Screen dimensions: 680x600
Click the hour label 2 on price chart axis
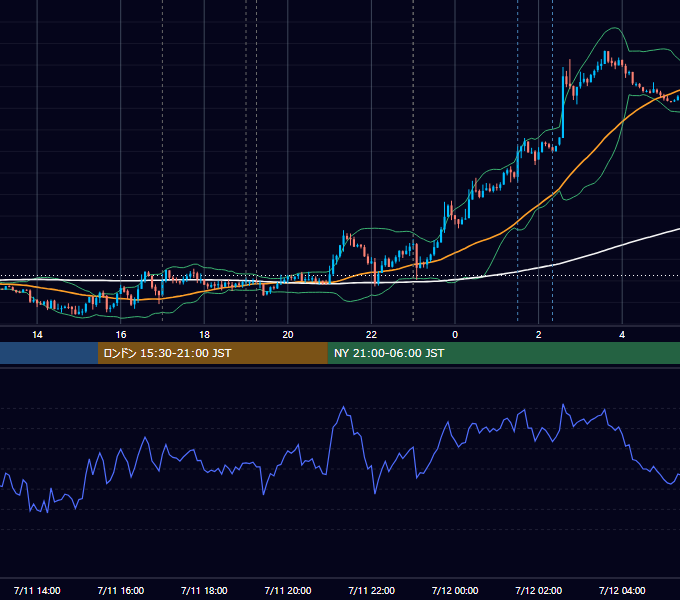click(x=539, y=334)
